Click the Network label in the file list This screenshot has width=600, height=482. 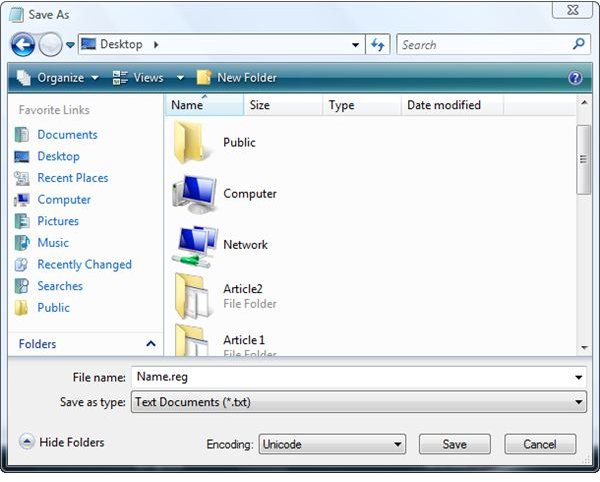point(245,244)
